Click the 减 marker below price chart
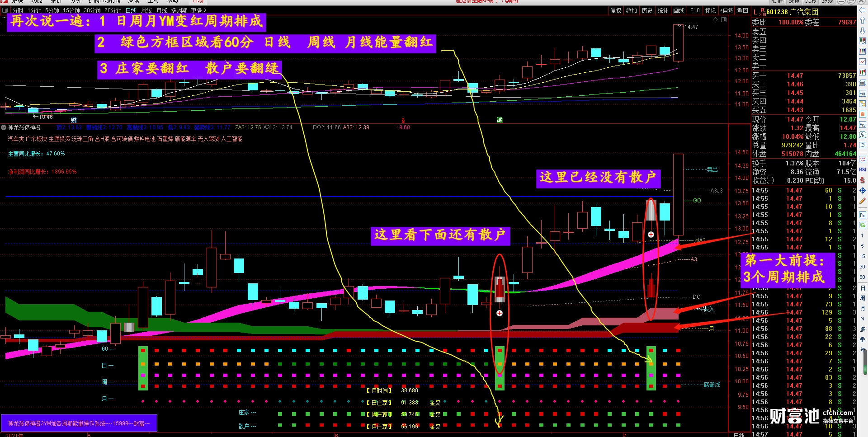Image resolution: width=868 pixels, height=437 pixels. coord(500,120)
